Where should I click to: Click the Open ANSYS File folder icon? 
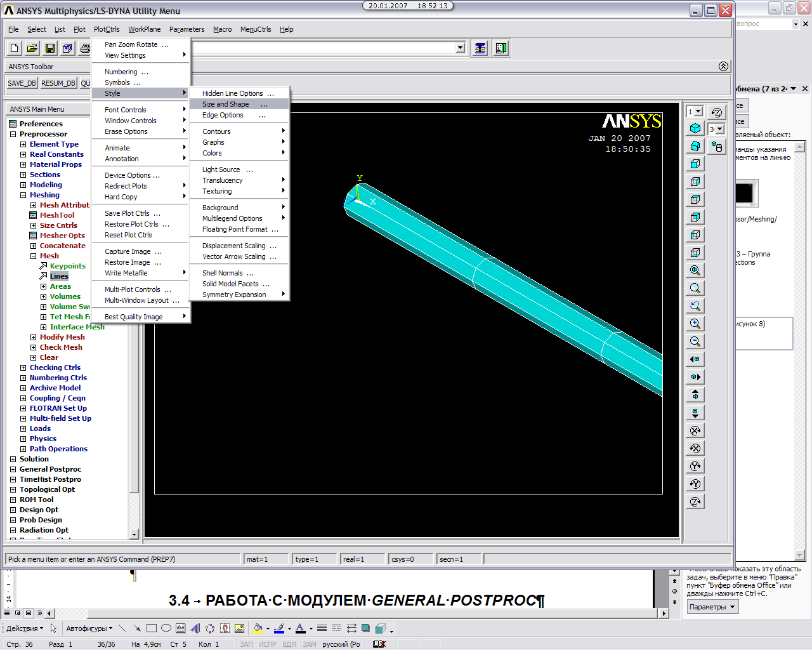point(32,48)
